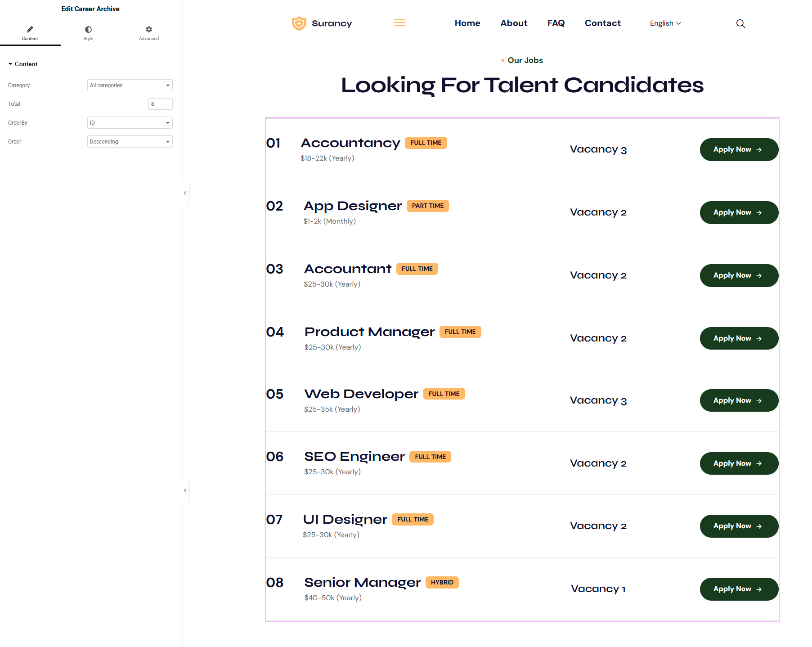Click the Style tab half-circle icon
The image size is (812, 647).
[x=88, y=30]
